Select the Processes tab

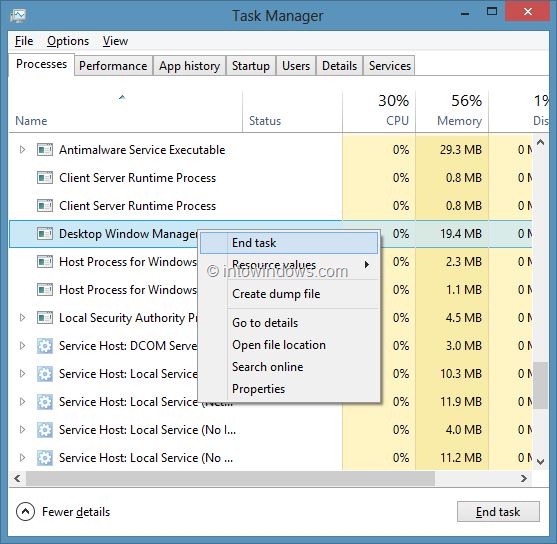coord(42,64)
